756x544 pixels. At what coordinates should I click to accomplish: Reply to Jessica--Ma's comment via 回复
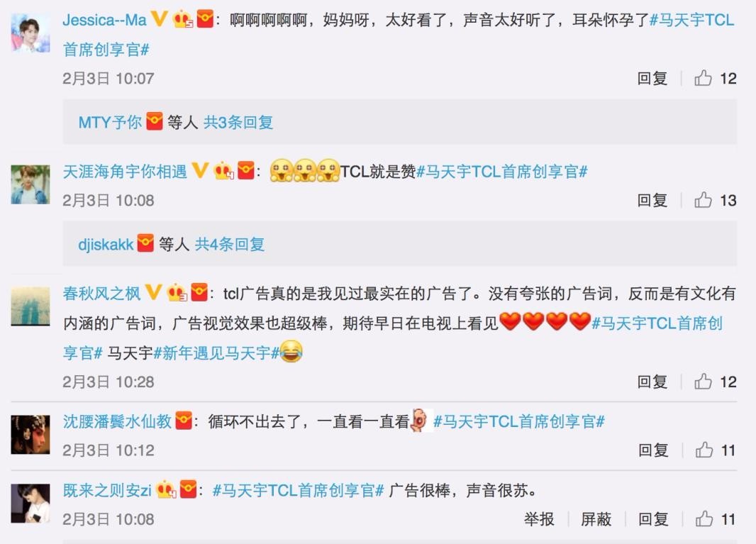652,78
